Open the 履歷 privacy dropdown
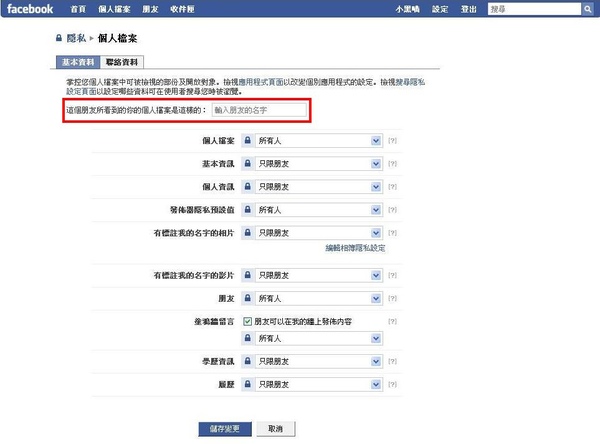Image resolution: width=600 pixels, height=444 pixels. pos(319,384)
